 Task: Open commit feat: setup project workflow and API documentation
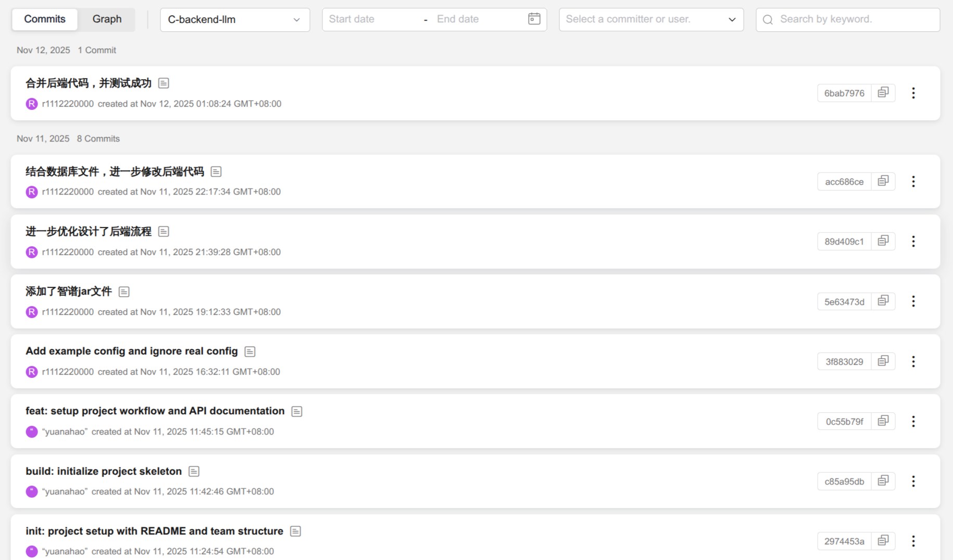point(155,411)
